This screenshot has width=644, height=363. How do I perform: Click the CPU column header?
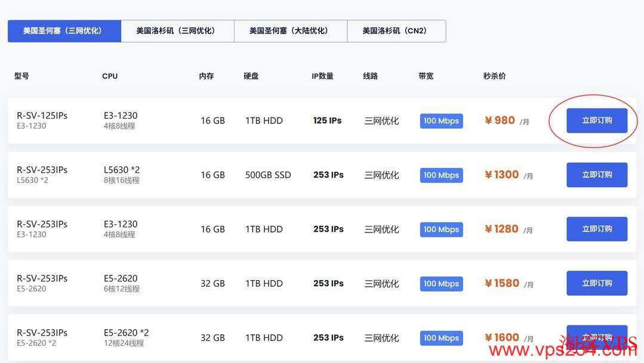click(110, 76)
